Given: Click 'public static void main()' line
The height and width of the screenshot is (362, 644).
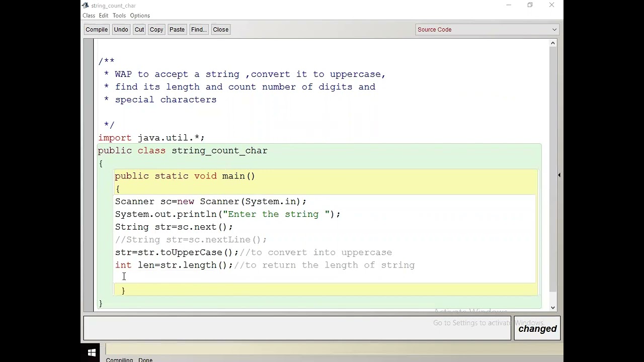Looking at the screenshot, I should 185,176.
